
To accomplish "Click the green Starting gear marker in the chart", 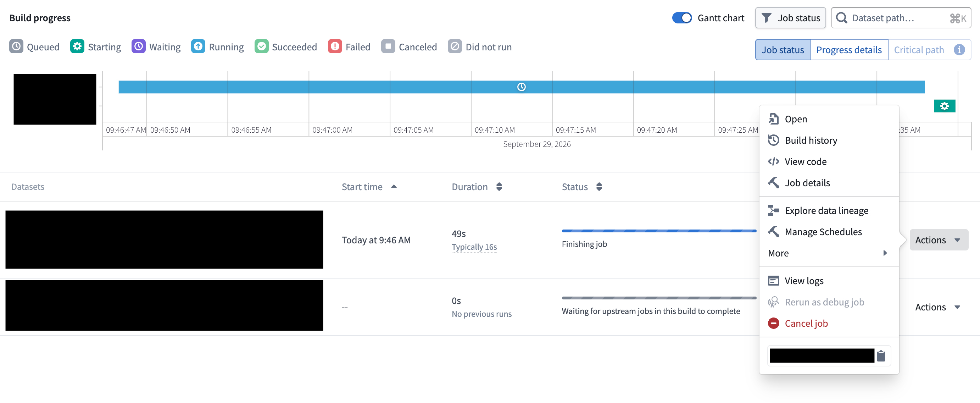I will click(944, 106).
